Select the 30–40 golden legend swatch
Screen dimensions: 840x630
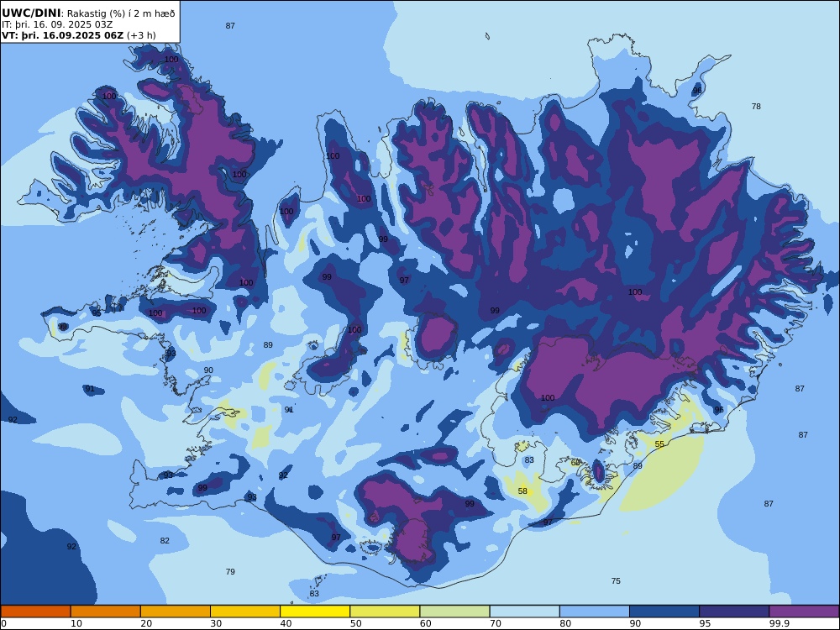(245, 612)
